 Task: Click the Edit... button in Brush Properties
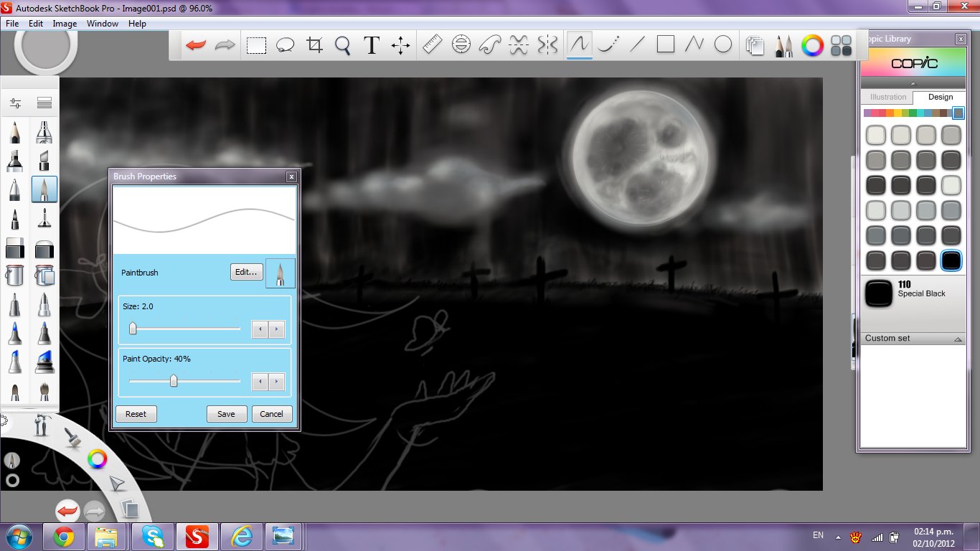click(246, 273)
